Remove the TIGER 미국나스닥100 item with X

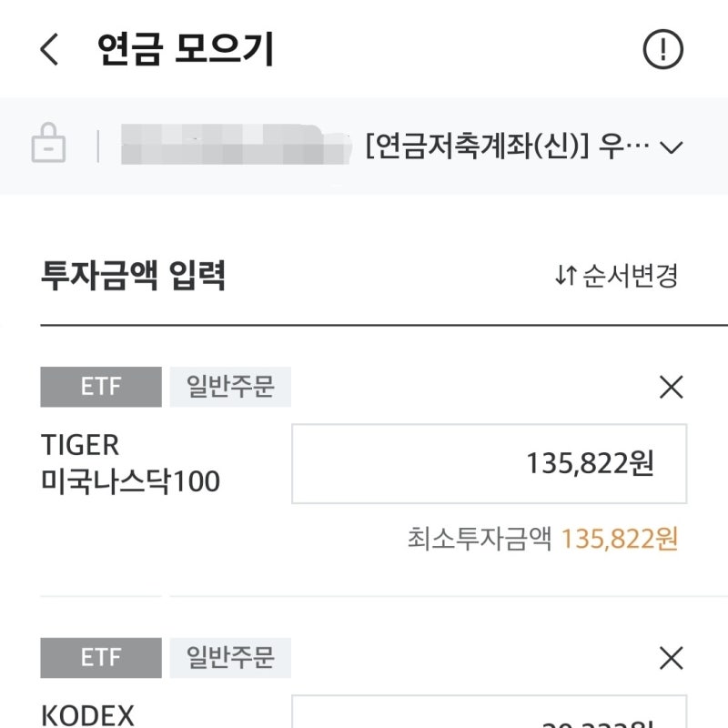click(672, 389)
